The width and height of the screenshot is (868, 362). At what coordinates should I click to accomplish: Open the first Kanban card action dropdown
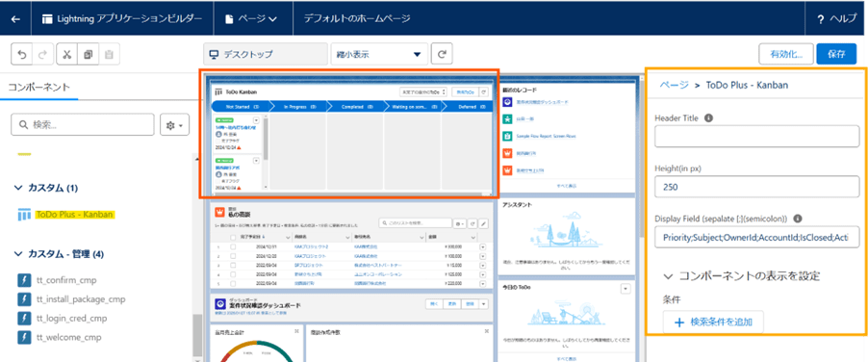[x=256, y=120]
